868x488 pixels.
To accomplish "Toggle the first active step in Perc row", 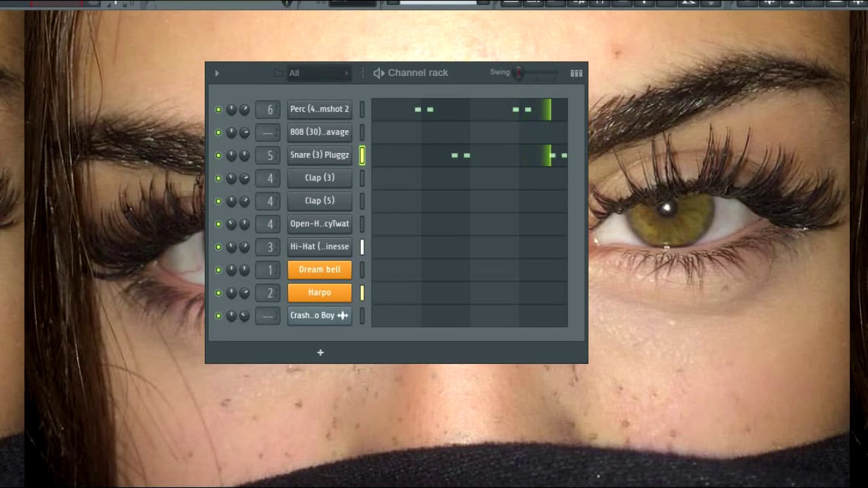I will tap(418, 109).
